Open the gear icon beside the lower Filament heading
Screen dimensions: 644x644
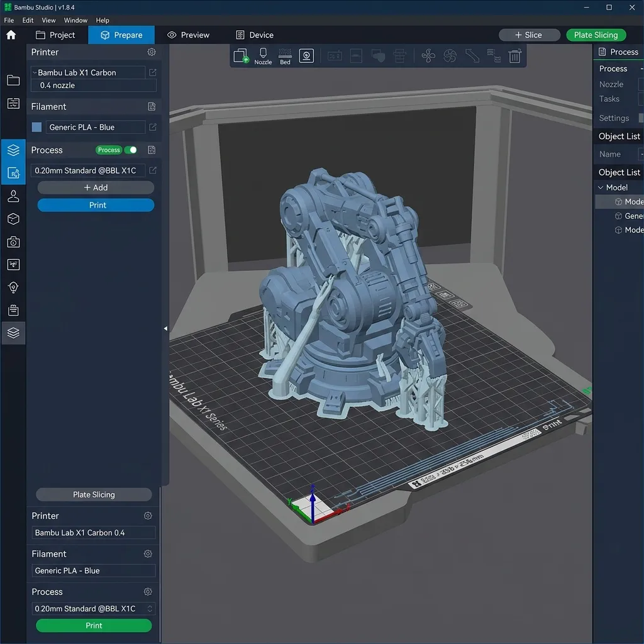click(148, 553)
